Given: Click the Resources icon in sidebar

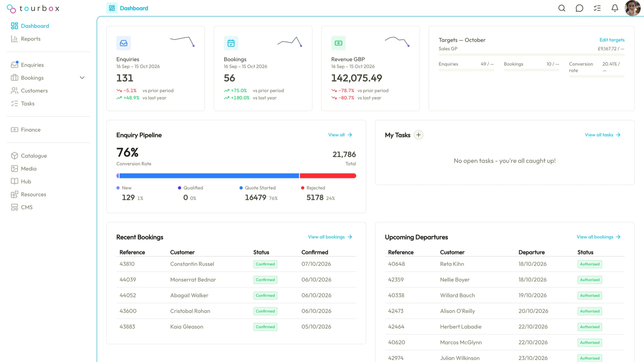Looking at the screenshot, I should click(x=14, y=194).
